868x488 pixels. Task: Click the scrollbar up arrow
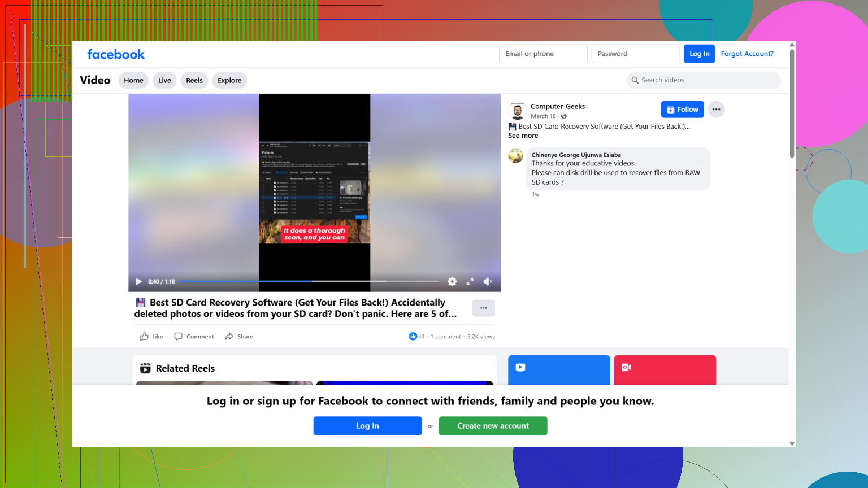792,45
